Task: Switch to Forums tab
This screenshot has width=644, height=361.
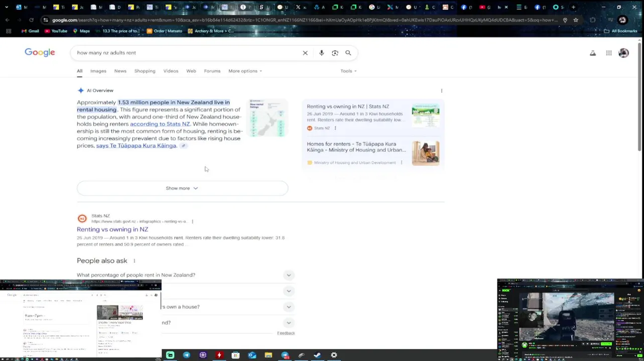Action: 212,71
